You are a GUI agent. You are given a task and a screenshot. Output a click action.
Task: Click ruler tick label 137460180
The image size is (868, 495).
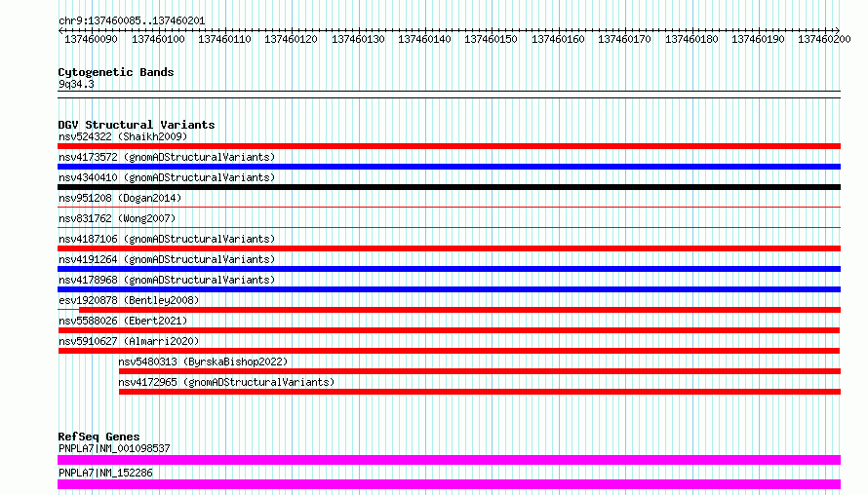pyautogui.click(x=691, y=39)
